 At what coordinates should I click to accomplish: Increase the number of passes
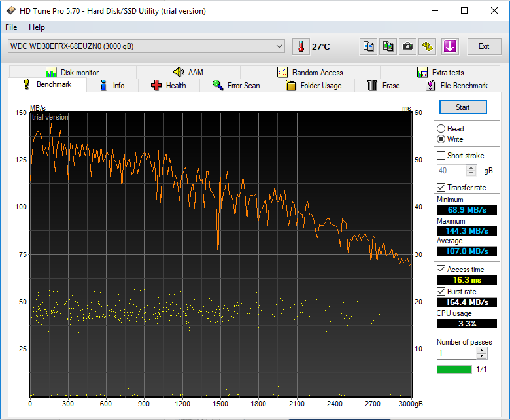482,351
